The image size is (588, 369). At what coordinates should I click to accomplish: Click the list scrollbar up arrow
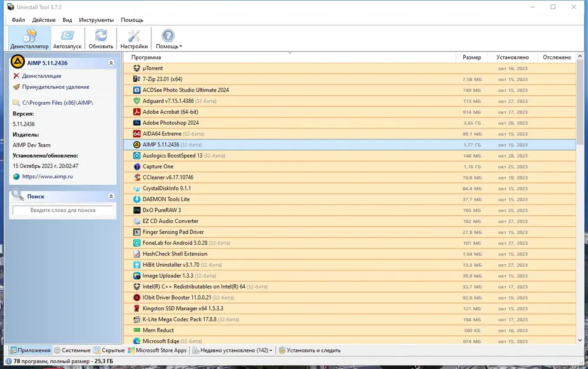click(580, 56)
